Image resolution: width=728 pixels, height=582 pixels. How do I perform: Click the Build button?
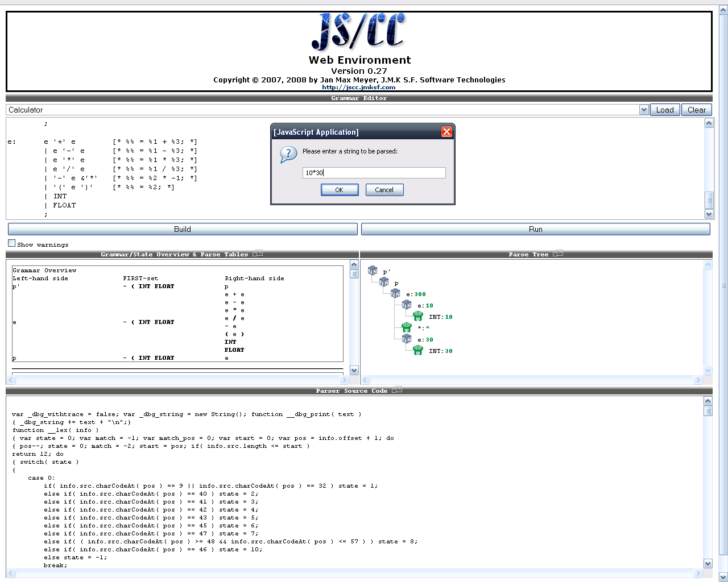point(183,229)
